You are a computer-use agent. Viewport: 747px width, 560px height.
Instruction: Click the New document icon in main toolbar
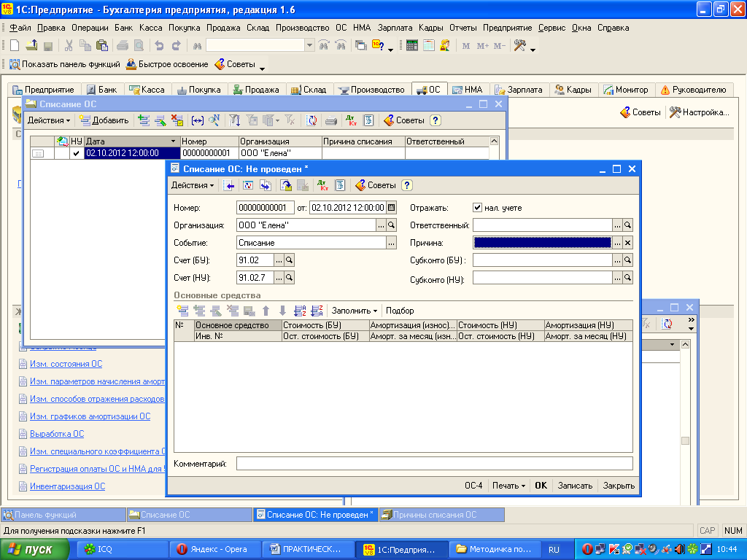[x=15, y=46]
